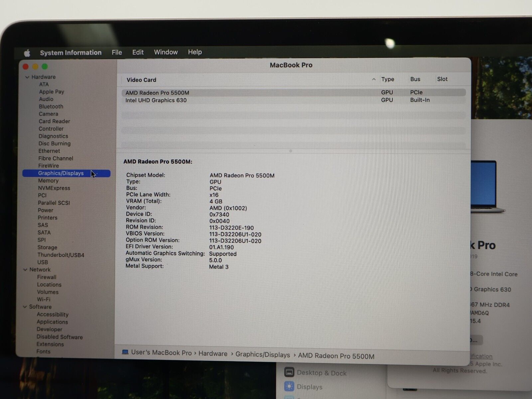
Task: Select Extensions under Software
Action: [x=50, y=344]
